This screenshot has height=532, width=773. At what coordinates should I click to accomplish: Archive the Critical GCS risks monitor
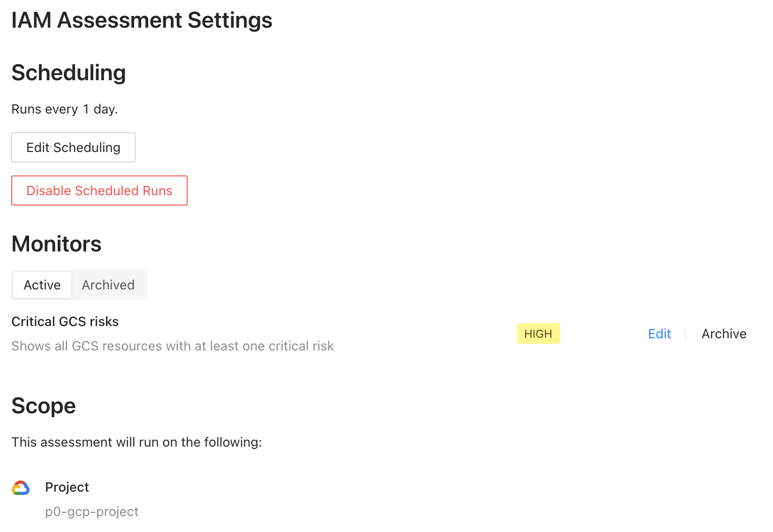pos(724,334)
